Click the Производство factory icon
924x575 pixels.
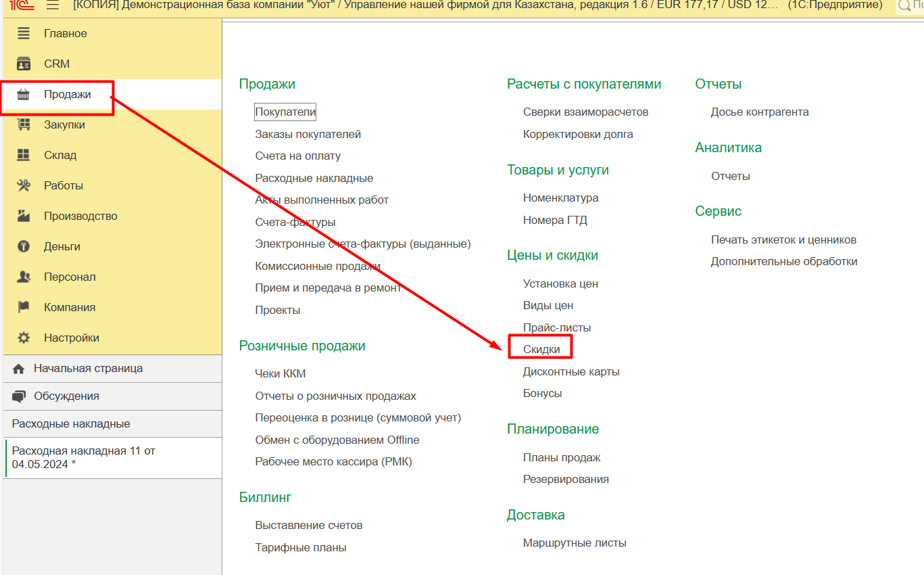point(24,216)
